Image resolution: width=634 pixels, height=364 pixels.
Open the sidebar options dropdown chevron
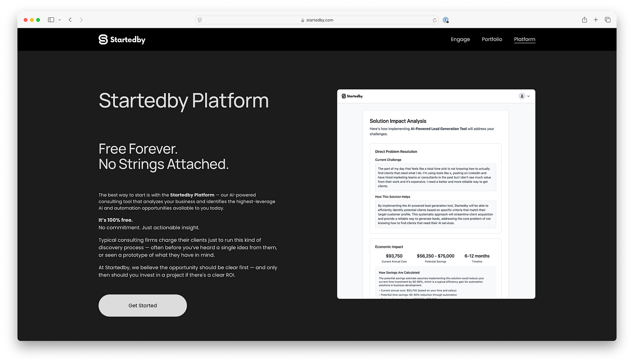coord(60,20)
